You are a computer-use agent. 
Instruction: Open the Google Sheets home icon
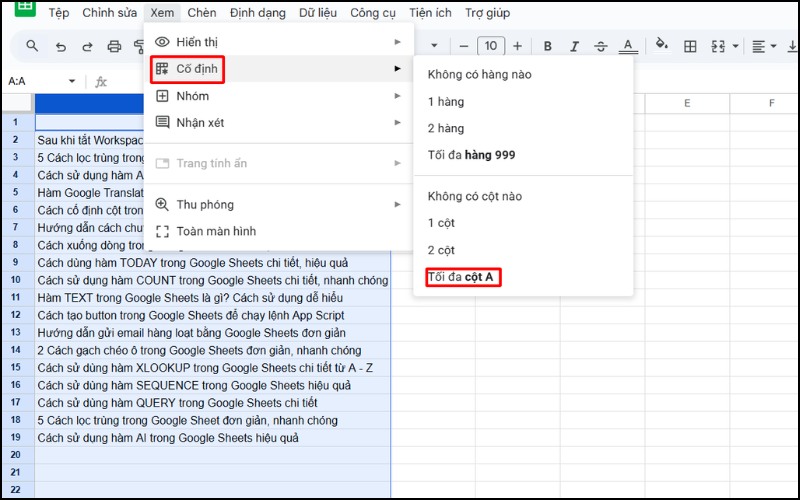tap(24, 10)
